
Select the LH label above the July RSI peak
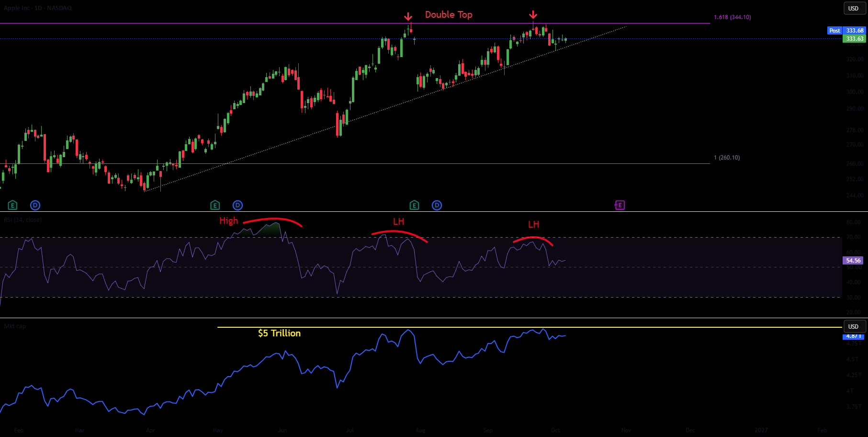[398, 221]
